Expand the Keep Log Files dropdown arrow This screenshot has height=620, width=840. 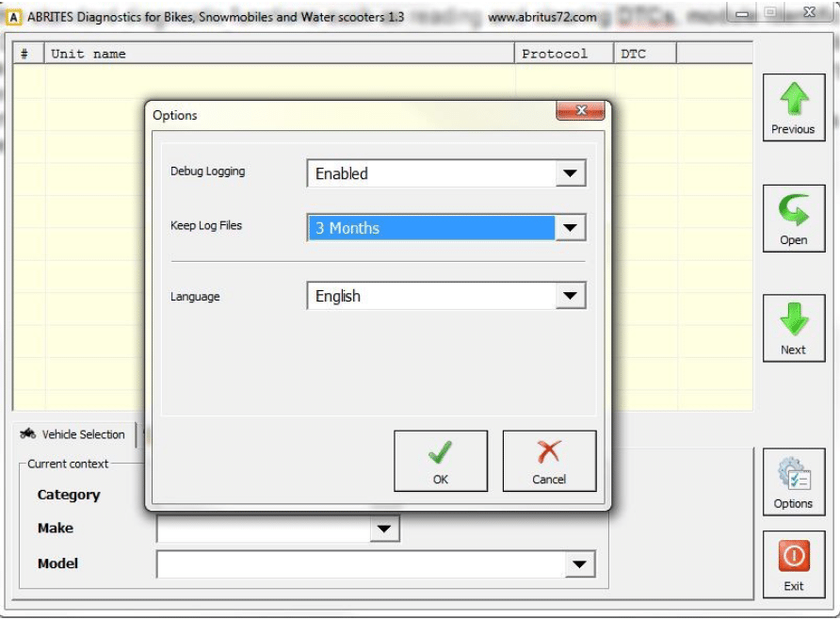(x=569, y=228)
